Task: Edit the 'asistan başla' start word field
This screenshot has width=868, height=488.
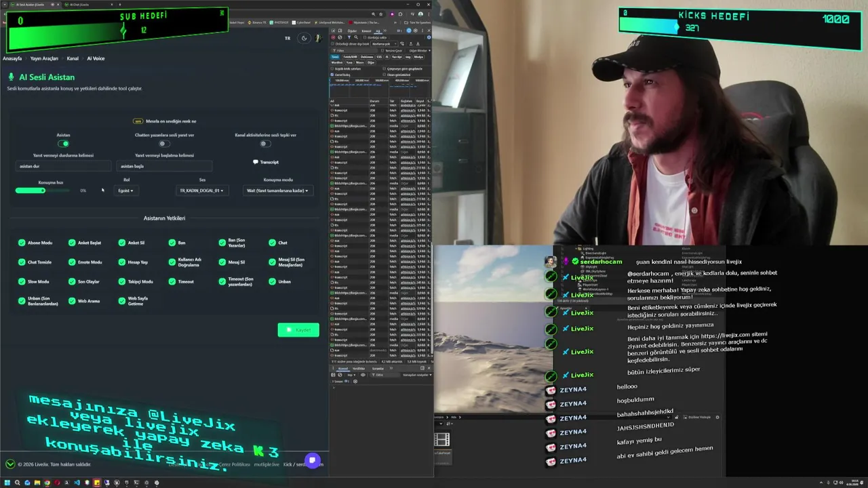Action: click(165, 166)
